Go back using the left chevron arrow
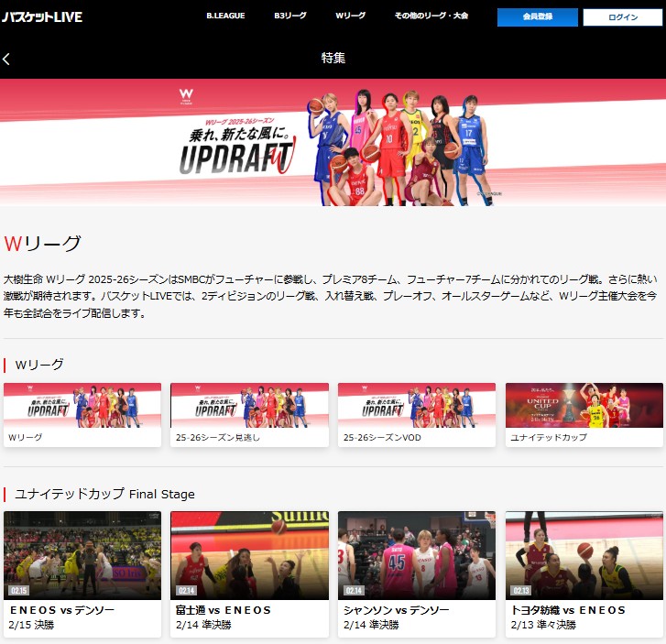666x644 pixels. pos(5,59)
